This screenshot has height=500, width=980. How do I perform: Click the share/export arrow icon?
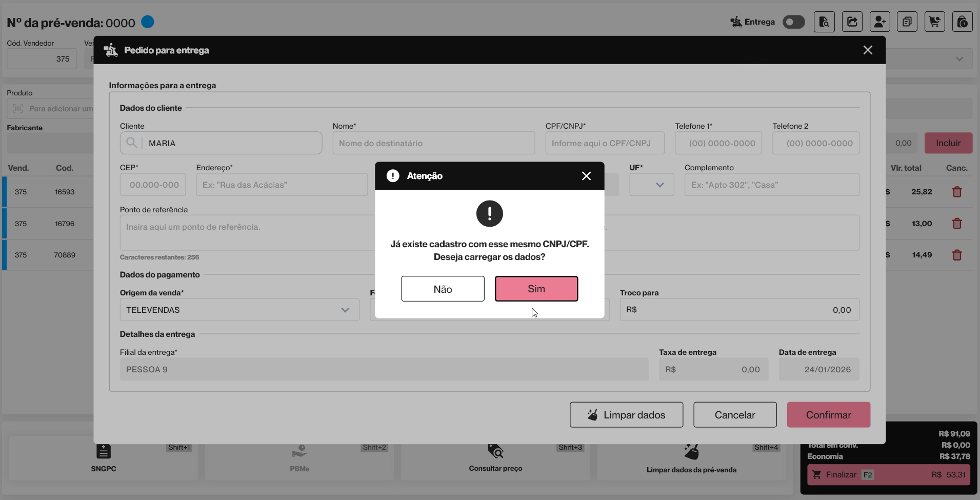[x=852, y=22]
